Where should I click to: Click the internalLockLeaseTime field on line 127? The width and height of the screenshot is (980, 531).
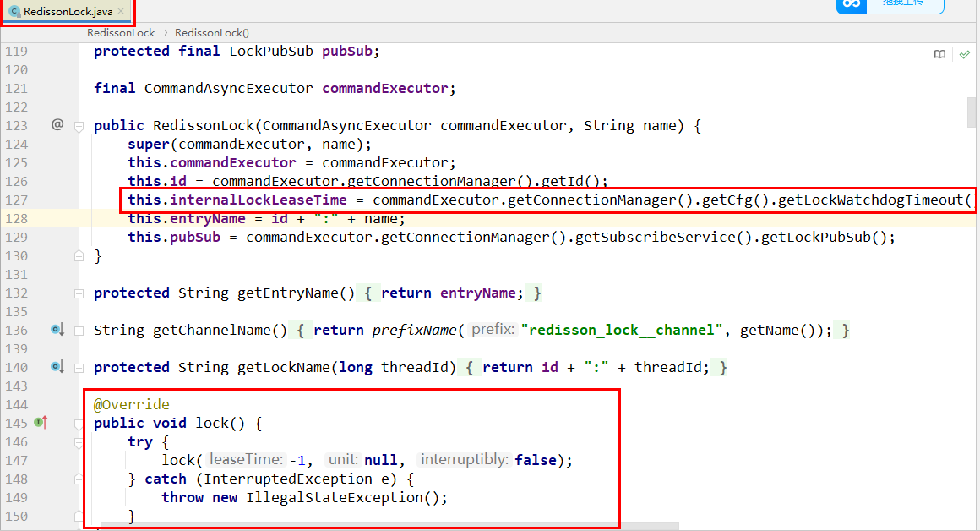click(x=259, y=200)
